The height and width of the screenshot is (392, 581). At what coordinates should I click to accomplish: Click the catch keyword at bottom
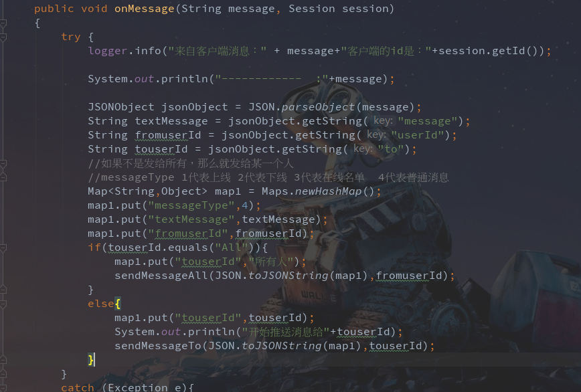click(x=78, y=387)
